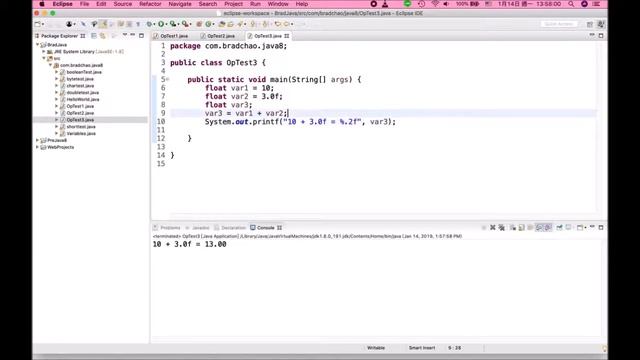Select HelloWorld.java in Package Explorer

[x=83, y=99]
